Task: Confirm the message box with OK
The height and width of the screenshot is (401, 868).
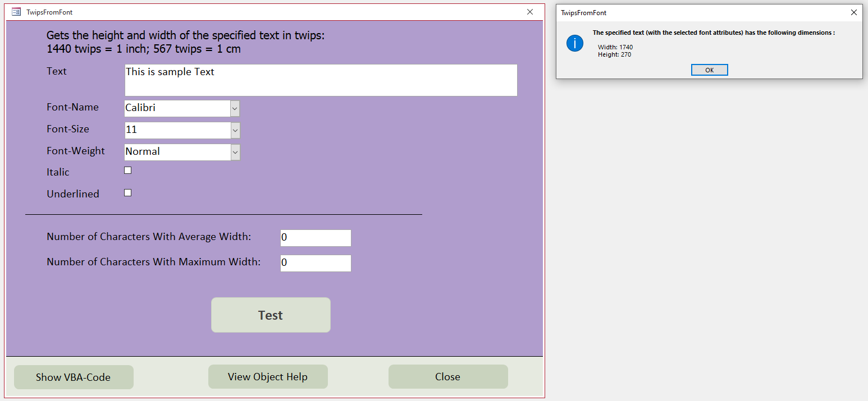Action: pyautogui.click(x=710, y=70)
